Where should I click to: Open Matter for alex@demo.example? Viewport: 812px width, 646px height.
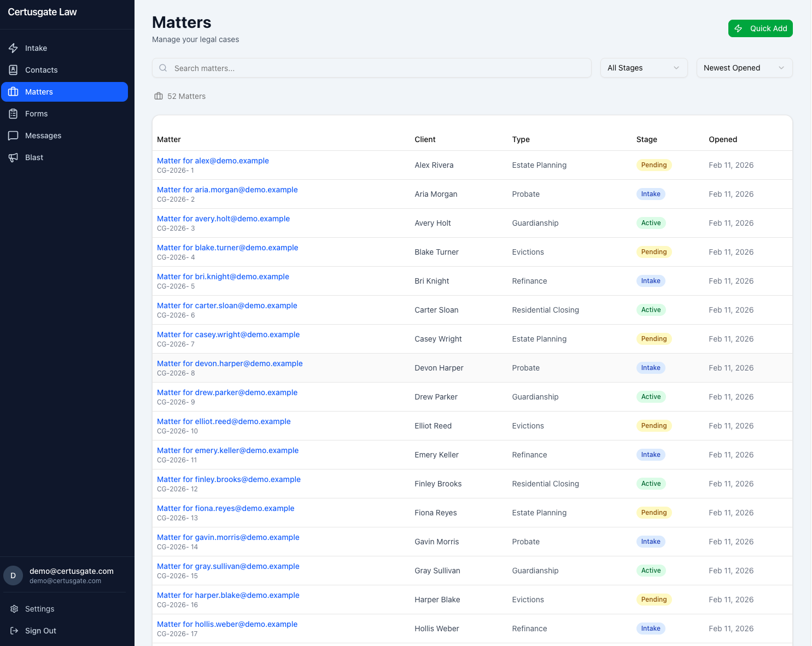(213, 161)
